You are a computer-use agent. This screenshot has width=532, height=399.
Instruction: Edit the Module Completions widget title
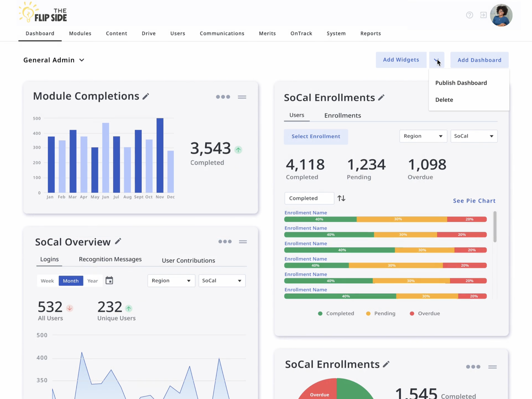[x=146, y=96]
